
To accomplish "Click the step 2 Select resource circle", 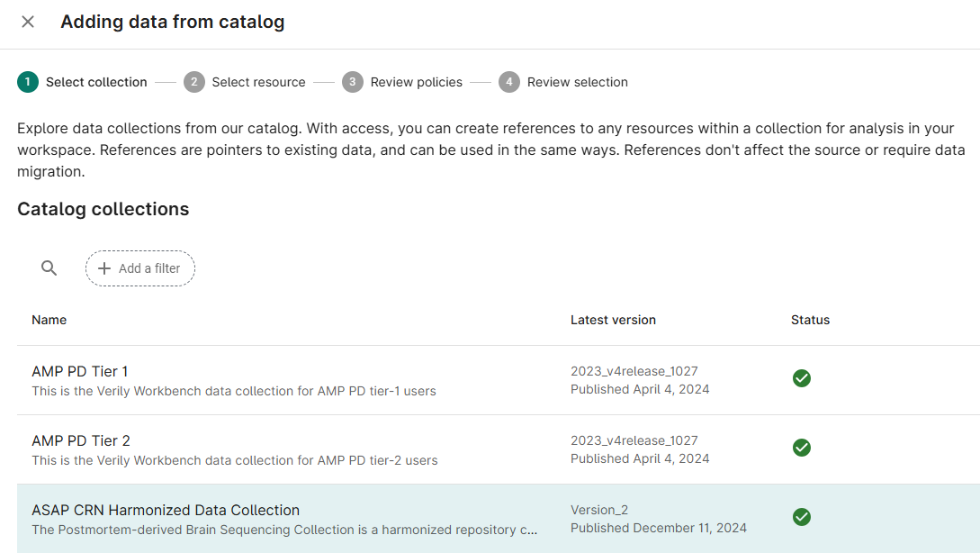I will pyautogui.click(x=194, y=81).
